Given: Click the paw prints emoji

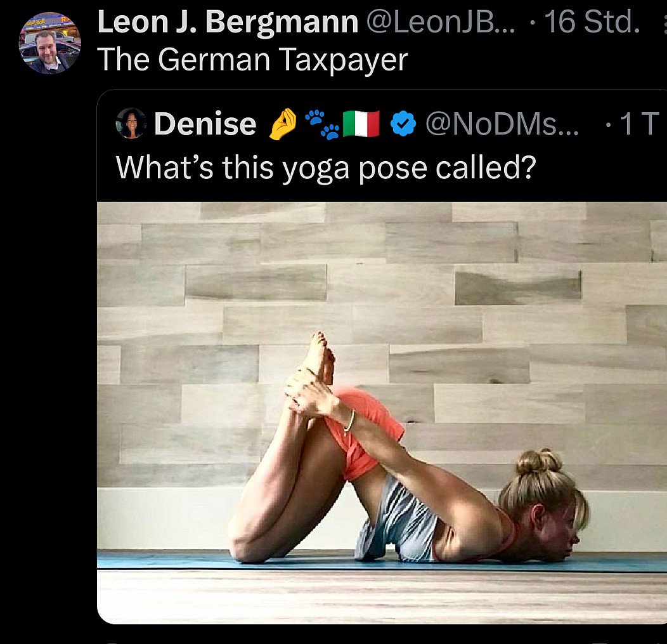Looking at the screenshot, I should point(322,124).
